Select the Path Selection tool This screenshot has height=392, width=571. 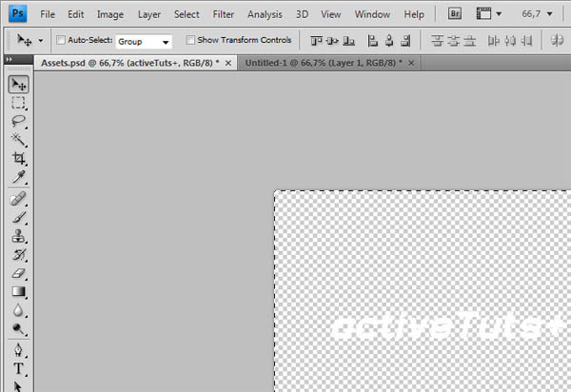pyautogui.click(x=18, y=385)
